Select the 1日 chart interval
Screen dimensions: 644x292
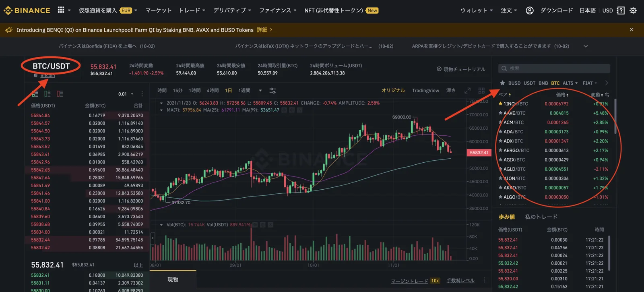[x=228, y=91]
